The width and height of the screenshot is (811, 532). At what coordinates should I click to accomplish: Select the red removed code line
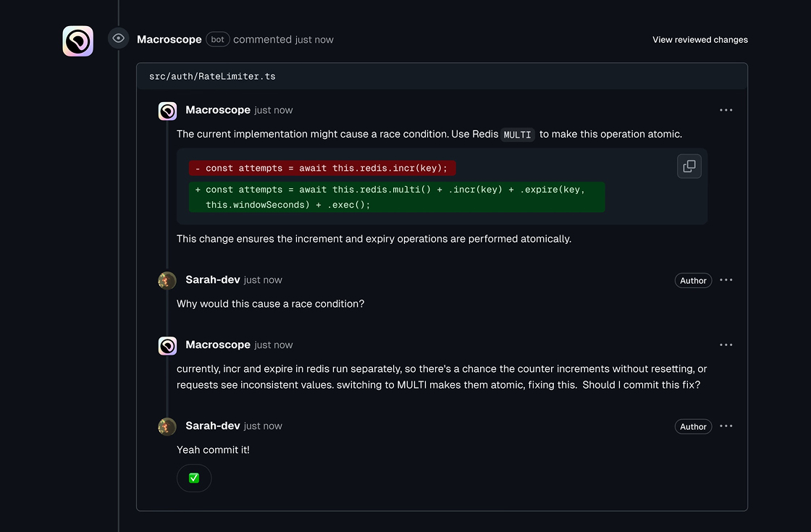(x=321, y=167)
